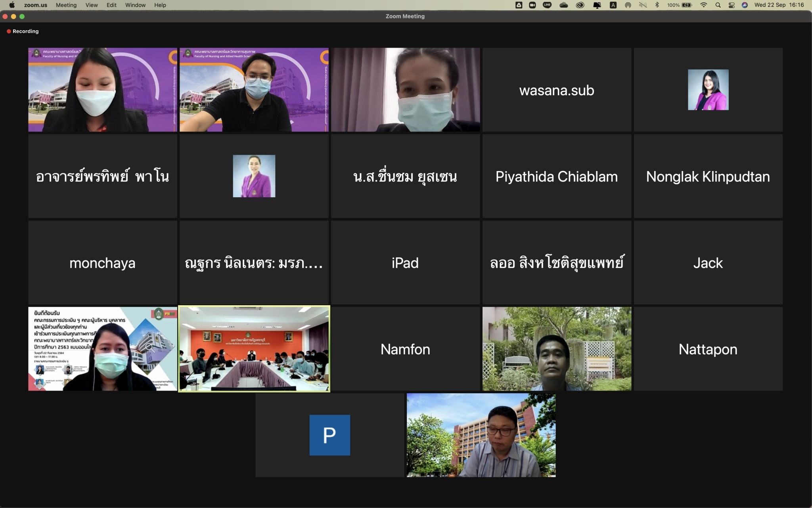Open the battery status dropdown

click(686, 5)
